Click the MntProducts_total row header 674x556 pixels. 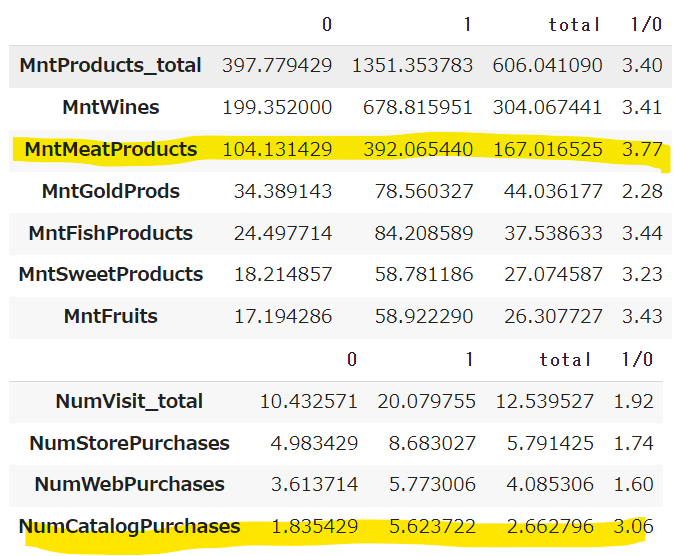[110, 66]
